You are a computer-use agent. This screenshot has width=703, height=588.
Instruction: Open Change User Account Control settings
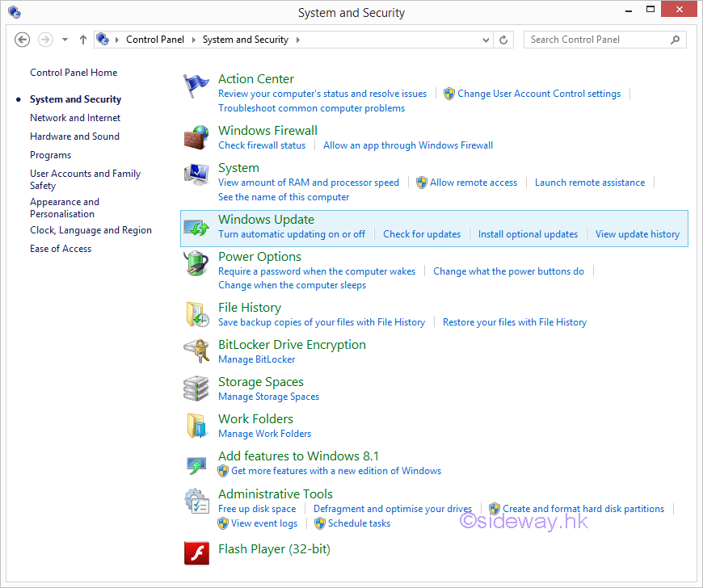(539, 94)
